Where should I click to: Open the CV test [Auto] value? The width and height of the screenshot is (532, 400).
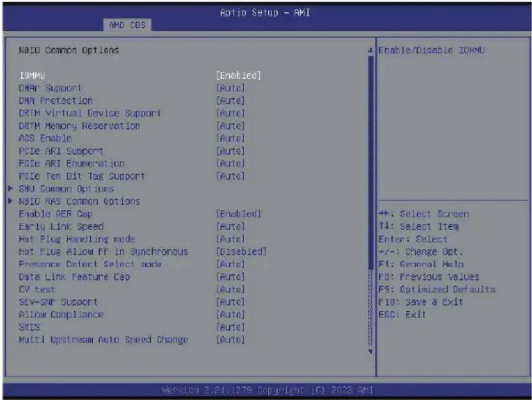pos(230,290)
